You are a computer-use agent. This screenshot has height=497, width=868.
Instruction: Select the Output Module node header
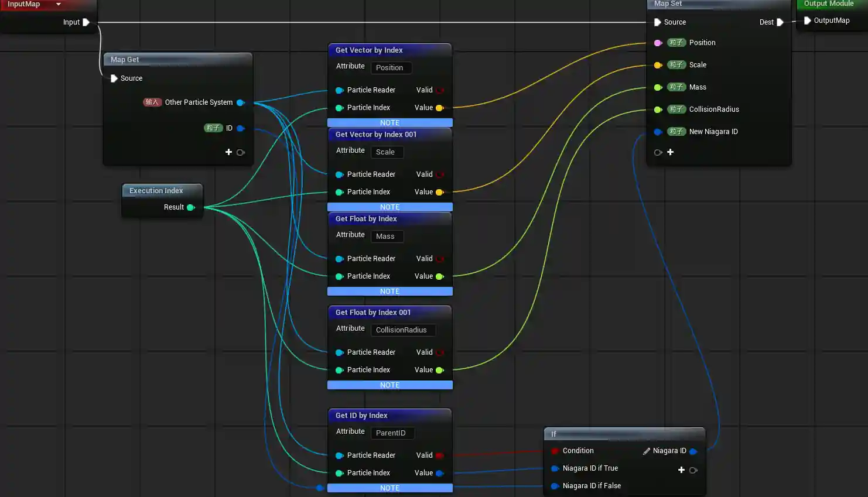(x=828, y=4)
